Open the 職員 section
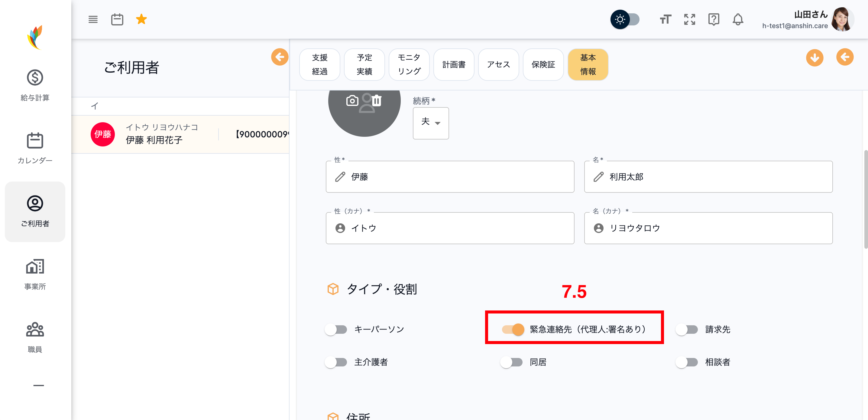The image size is (868, 420). 35,330
